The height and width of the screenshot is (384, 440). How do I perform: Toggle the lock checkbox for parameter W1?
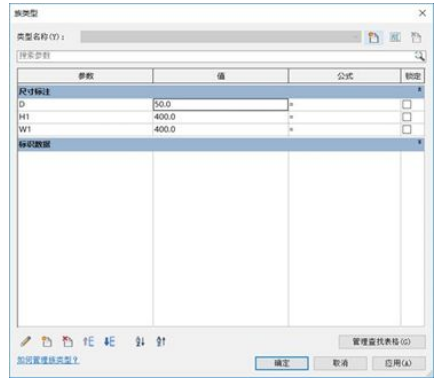pyautogui.click(x=407, y=129)
